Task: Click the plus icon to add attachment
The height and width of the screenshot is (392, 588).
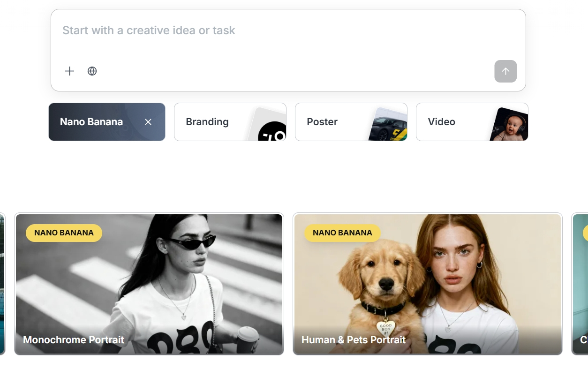Action: (69, 71)
